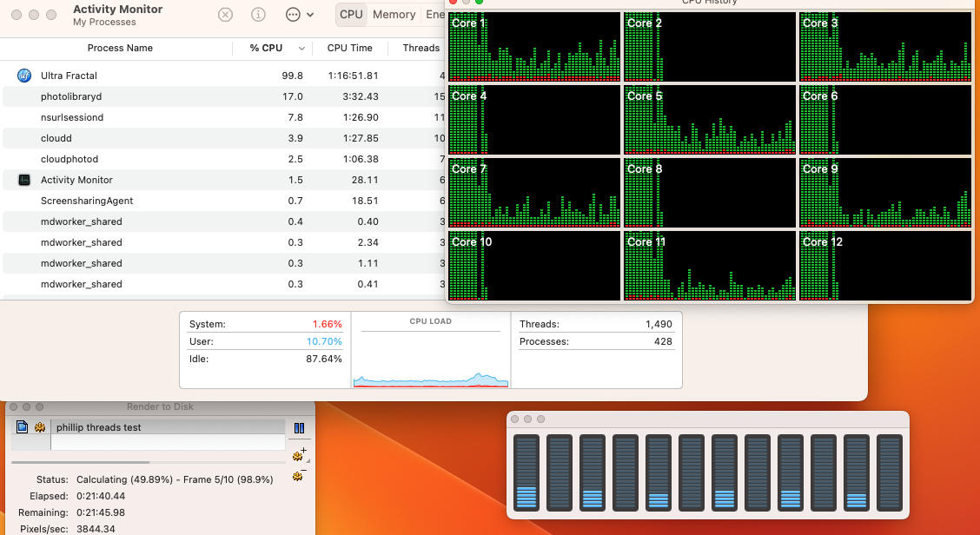Click the Core 5 CPU history graph
This screenshot has height=535, width=980.
pos(710,120)
